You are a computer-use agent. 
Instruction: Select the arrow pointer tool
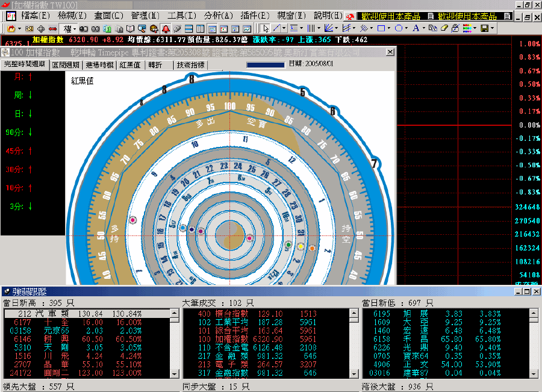(266, 28)
